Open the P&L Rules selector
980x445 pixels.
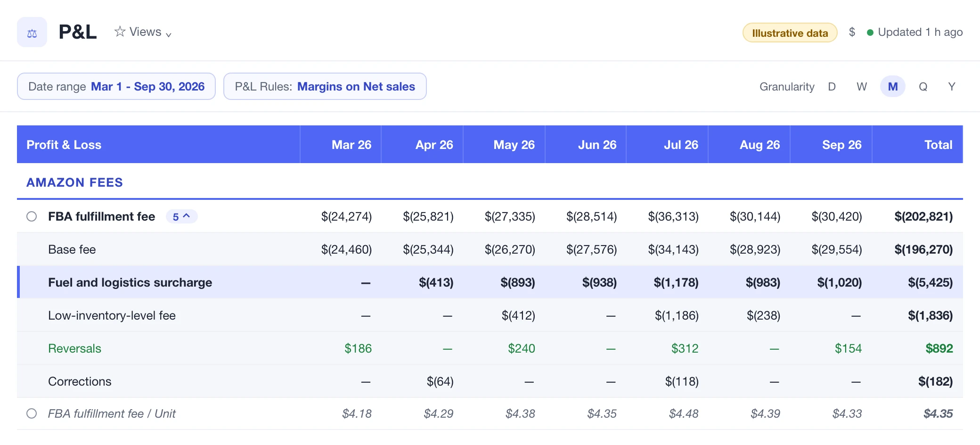click(x=325, y=86)
